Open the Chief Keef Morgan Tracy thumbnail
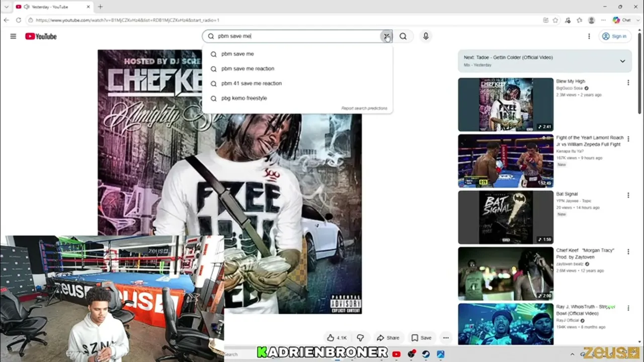The height and width of the screenshot is (362, 644). (x=505, y=274)
